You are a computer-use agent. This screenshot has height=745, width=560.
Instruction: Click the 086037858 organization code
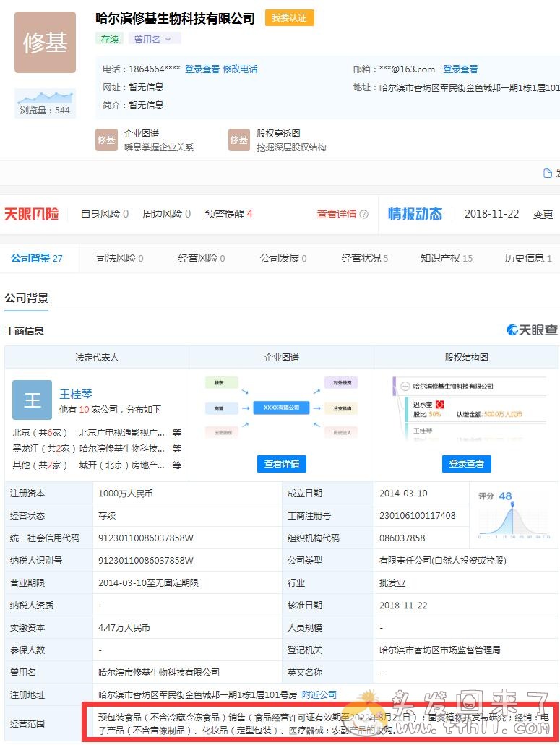tap(402, 538)
